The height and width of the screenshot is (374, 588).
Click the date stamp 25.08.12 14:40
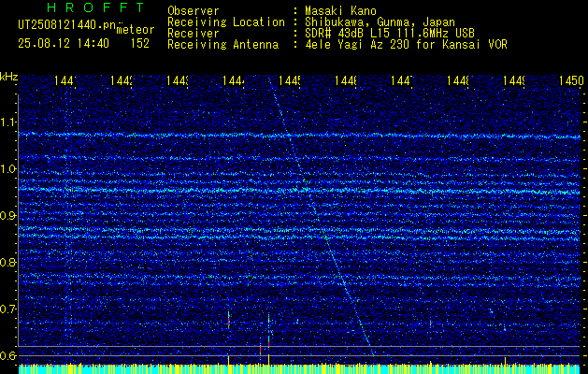[64, 44]
